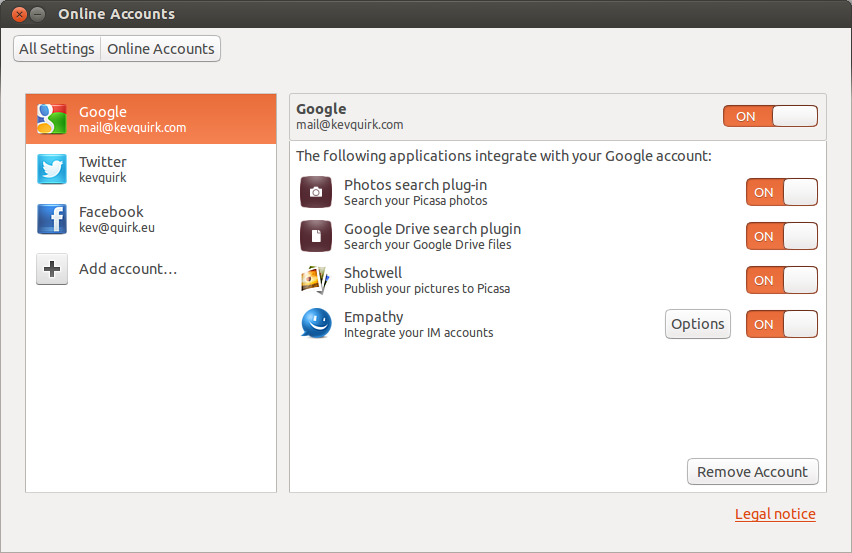The width and height of the screenshot is (852, 553).
Task: Close the Online Accounts window
Action: [18, 14]
